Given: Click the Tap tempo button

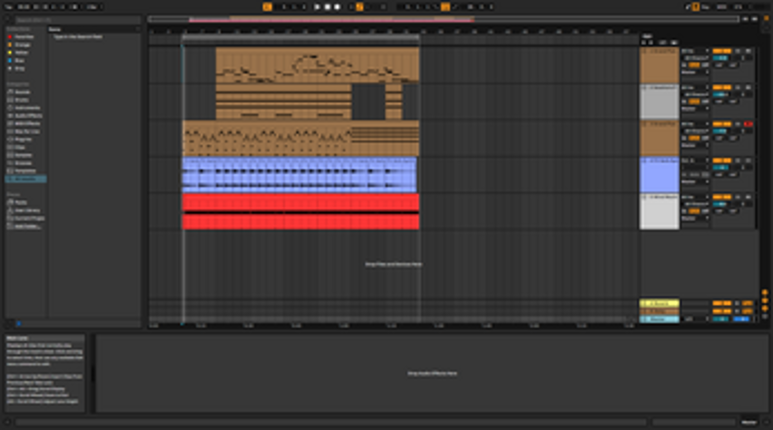Looking at the screenshot, I should 8,7.
